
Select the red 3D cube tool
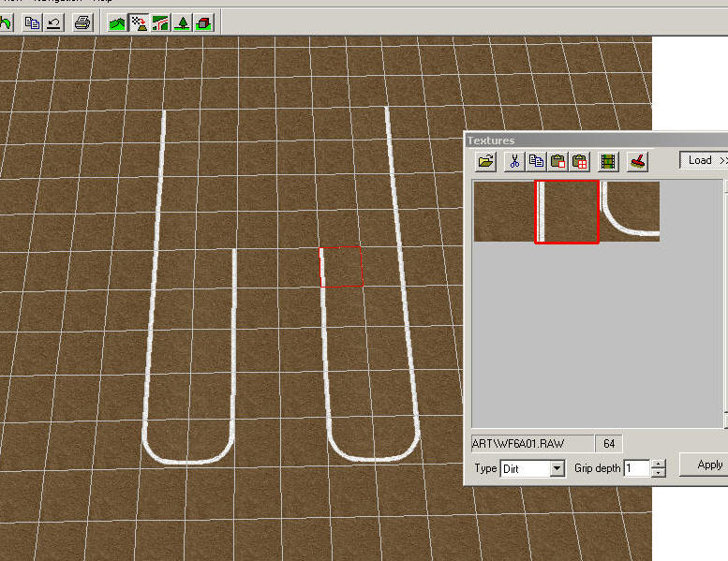(203, 22)
